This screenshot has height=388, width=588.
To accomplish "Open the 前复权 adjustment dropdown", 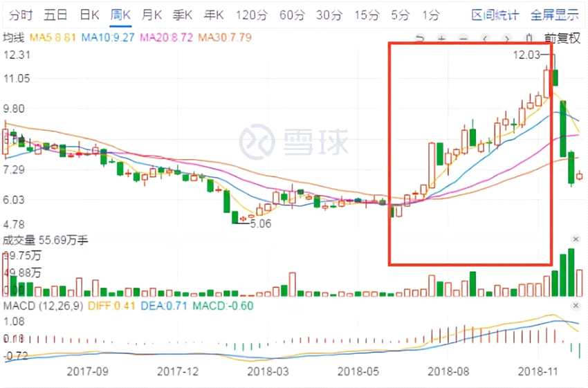I will [x=562, y=38].
